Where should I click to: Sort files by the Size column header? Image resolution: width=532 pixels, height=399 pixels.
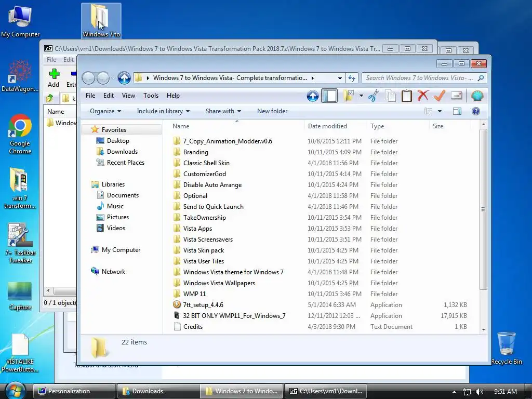(x=450, y=126)
